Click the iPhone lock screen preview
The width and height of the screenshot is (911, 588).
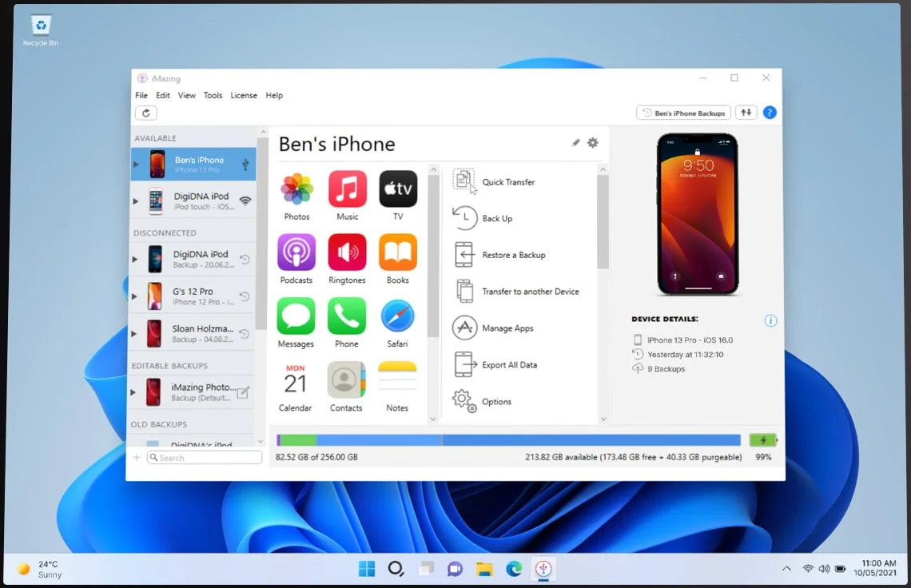click(x=698, y=214)
